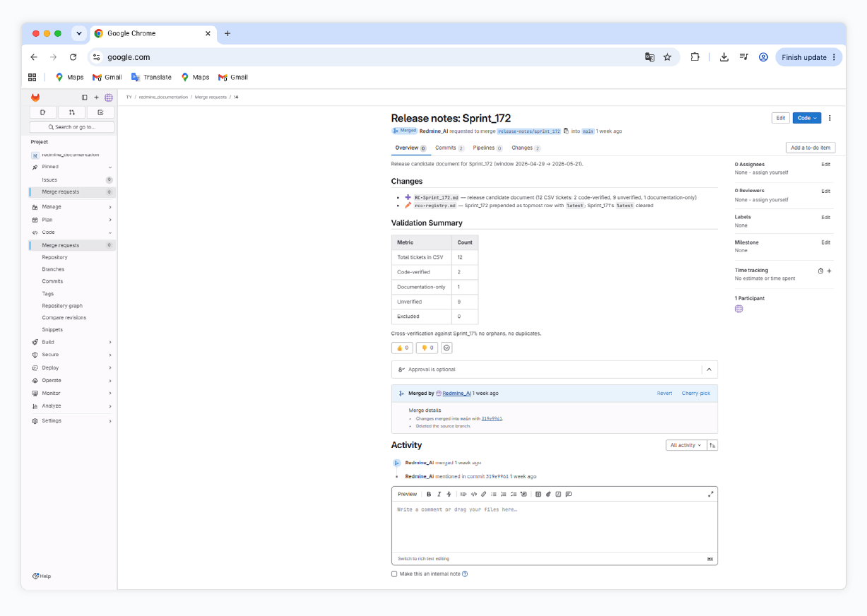This screenshot has height=616, width=867.
Task: Apply bold formatting in comment editor
Action: 429,494
